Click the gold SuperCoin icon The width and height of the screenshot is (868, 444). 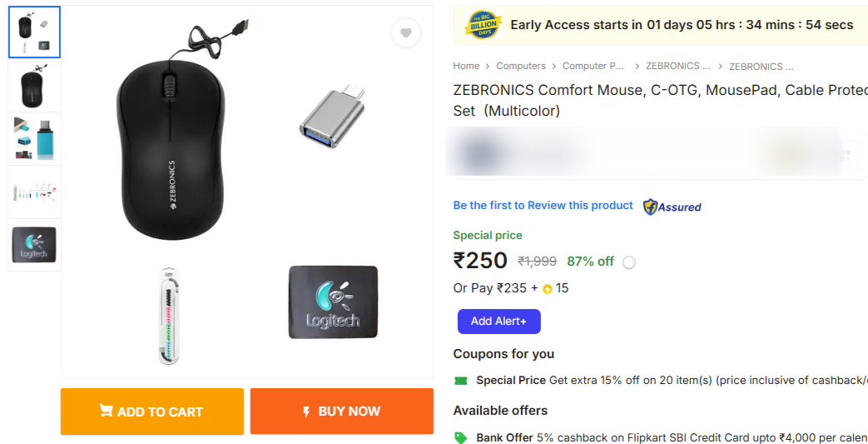pyautogui.click(x=548, y=289)
